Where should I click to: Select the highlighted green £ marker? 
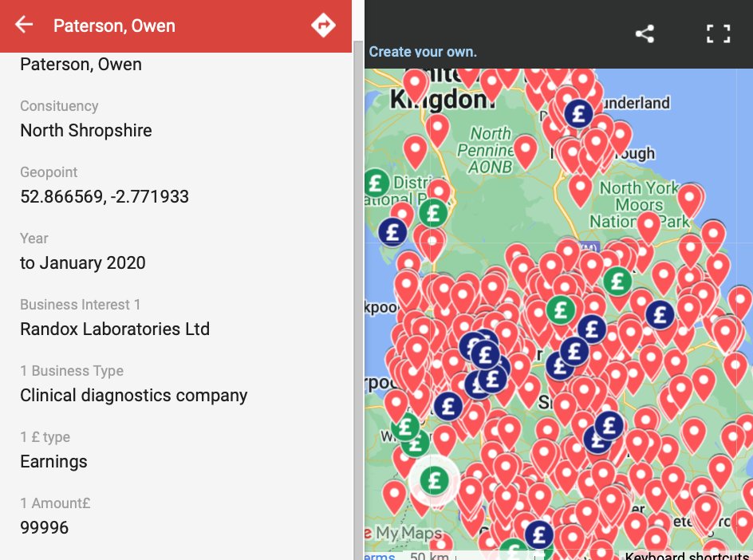point(434,479)
